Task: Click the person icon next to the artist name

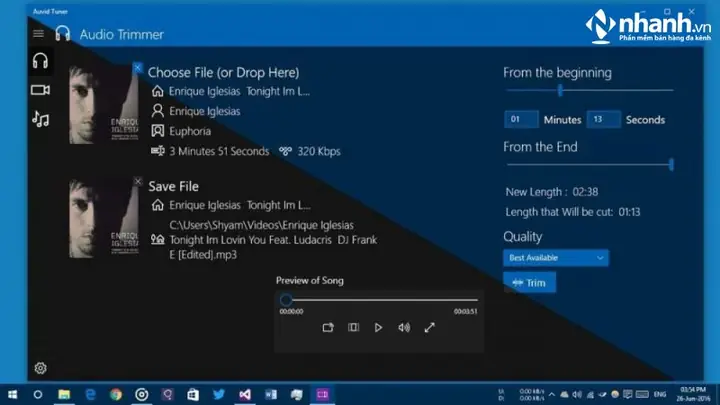Action: coord(158,111)
